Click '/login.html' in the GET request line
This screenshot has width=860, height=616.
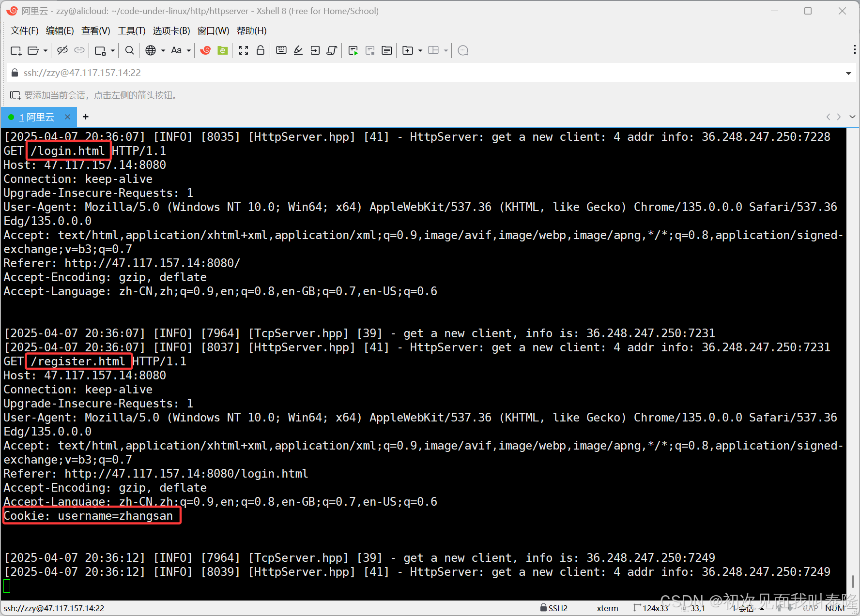coord(68,151)
